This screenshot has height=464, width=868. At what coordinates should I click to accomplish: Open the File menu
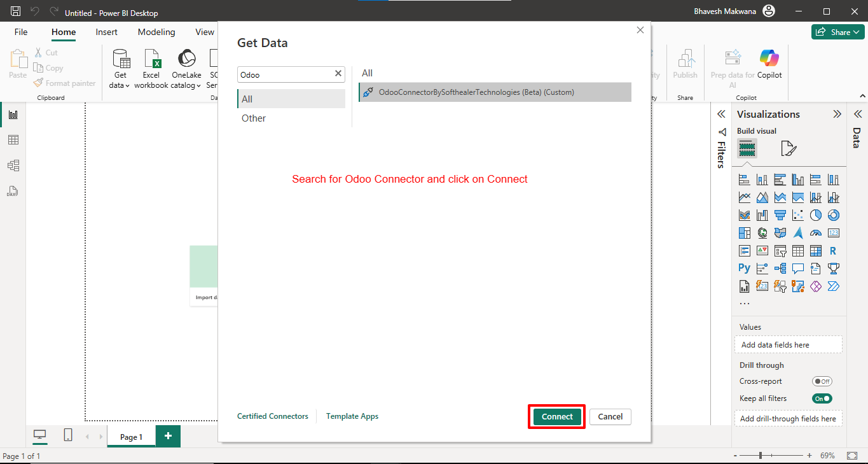(21, 32)
